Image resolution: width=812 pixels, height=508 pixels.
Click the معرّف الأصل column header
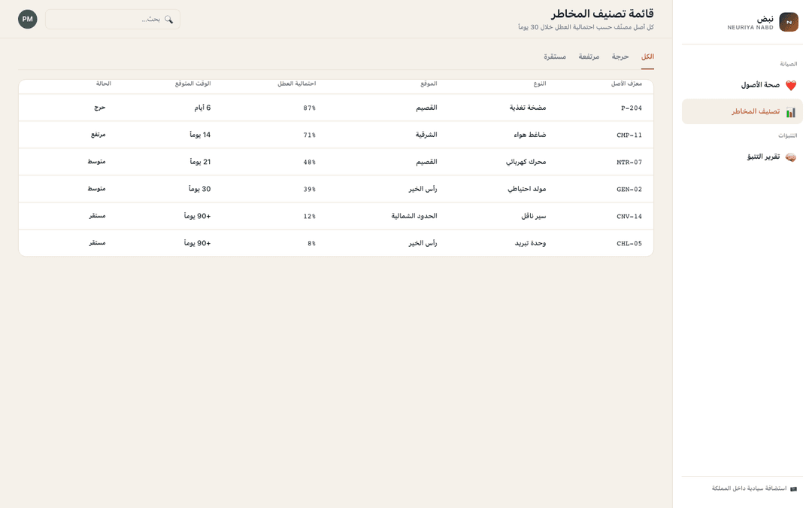click(626, 84)
